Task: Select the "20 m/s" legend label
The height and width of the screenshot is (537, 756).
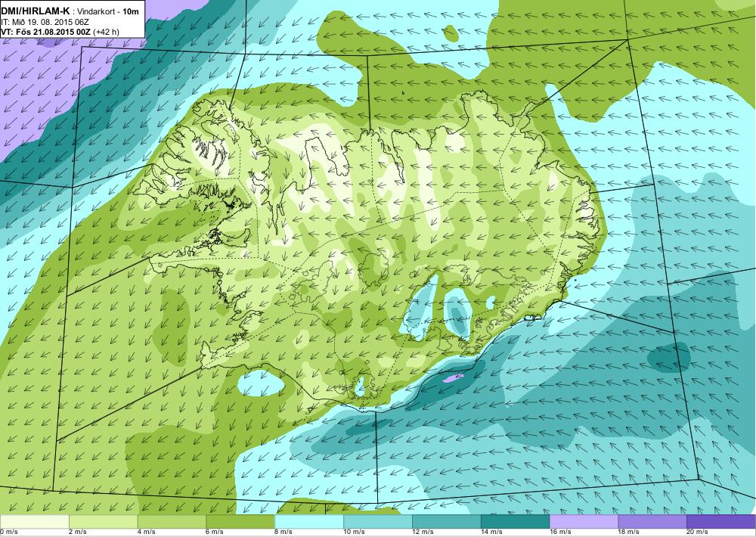Action: [x=697, y=532]
